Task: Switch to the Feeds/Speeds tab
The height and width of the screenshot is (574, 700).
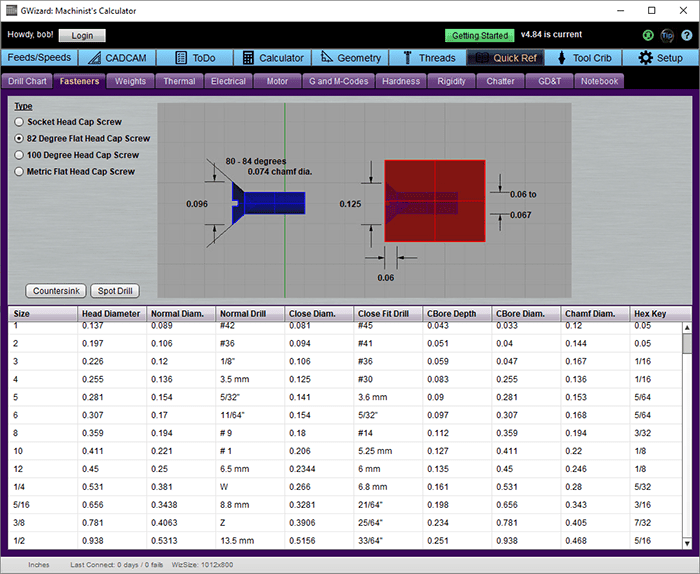Action: (39, 58)
